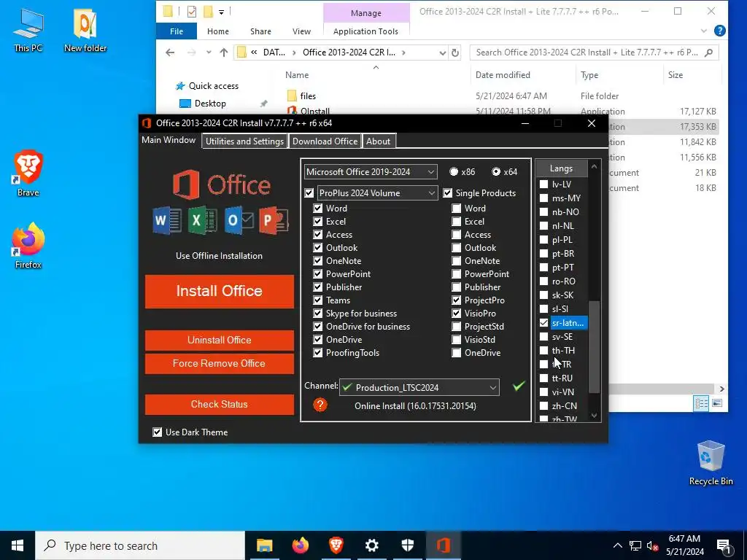The image size is (747, 560).
Task: Open the About tab
Action: point(379,141)
